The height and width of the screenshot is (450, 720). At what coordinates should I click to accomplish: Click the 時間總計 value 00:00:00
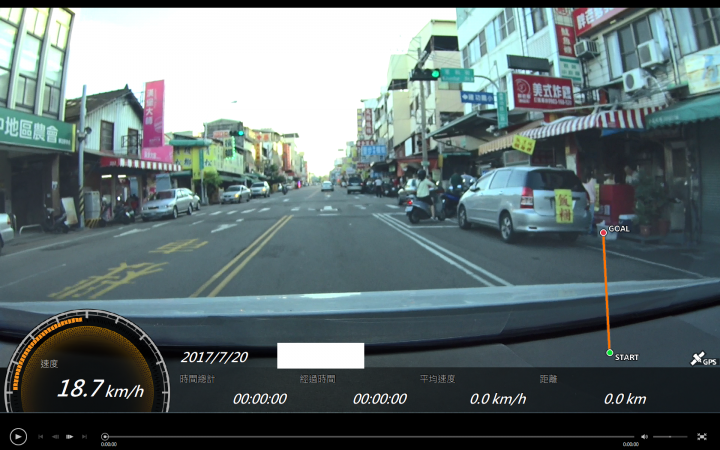point(260,399)
